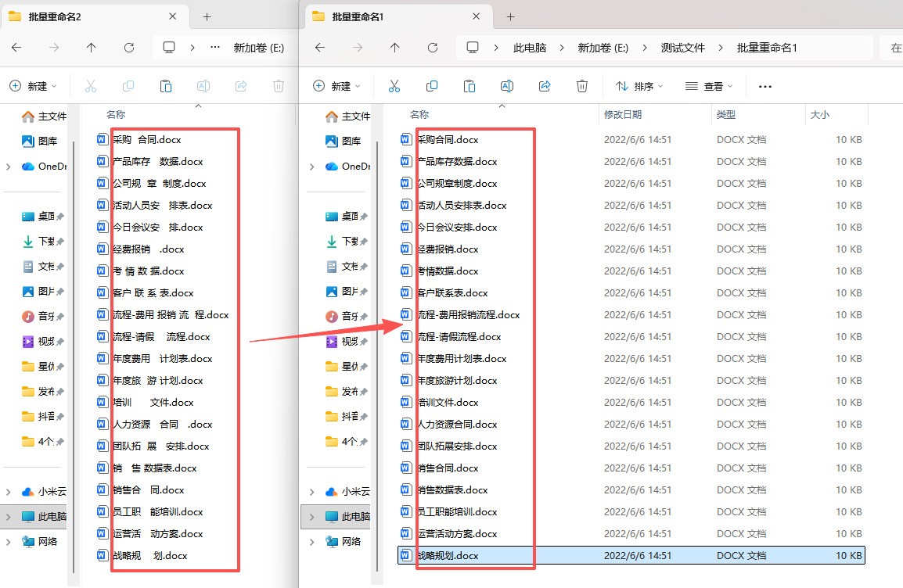
Task: Click 批量重命名1 breadcrumb in address bar
Action: pos(767,48)
